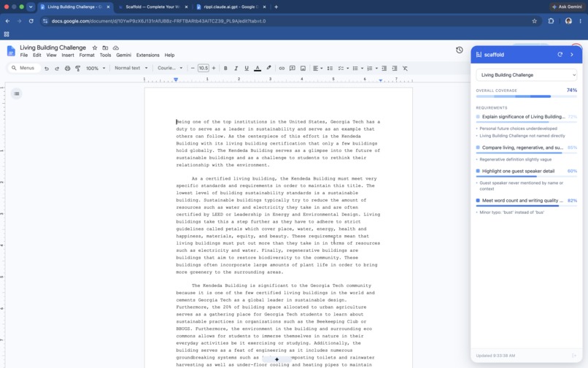Screen dimensions: 588x368
Task: Toggle bold formatting
Action: click(x=225, y=69)
